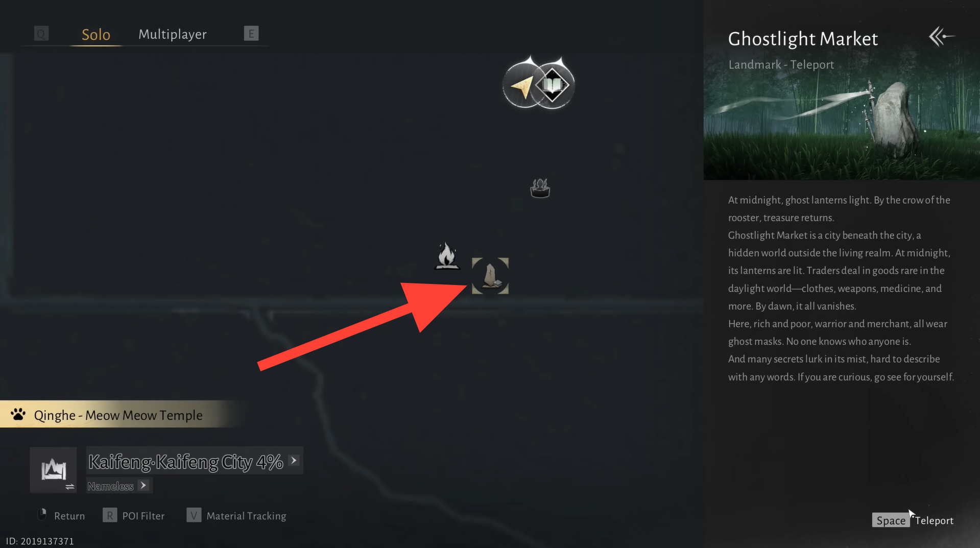Viewport: 980px width, 548px height.
Task: Collapse panel with double-arrow back icon
Action: [942, 36]
